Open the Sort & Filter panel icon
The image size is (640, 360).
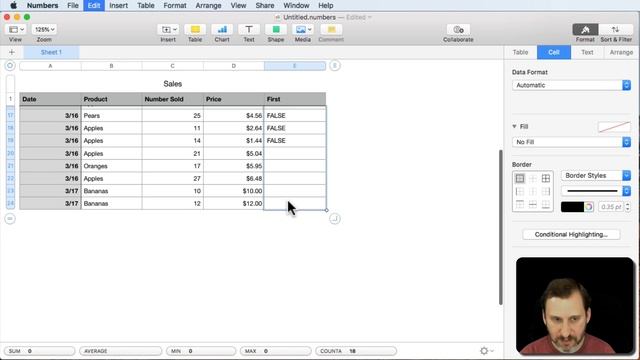[616, 29]
